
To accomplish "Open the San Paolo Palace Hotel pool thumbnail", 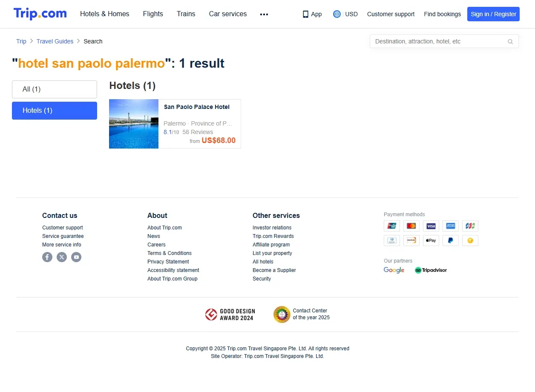I will (134, 124).
